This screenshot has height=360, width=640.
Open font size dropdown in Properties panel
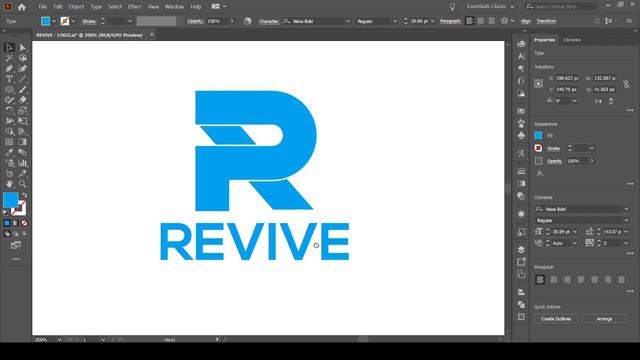[x=575, y=232]
